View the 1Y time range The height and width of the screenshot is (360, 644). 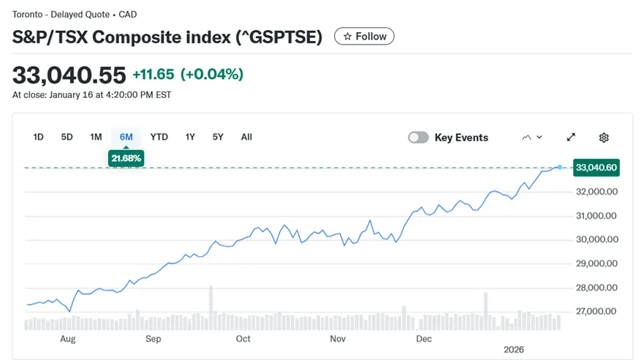click(x=190, y=137)
